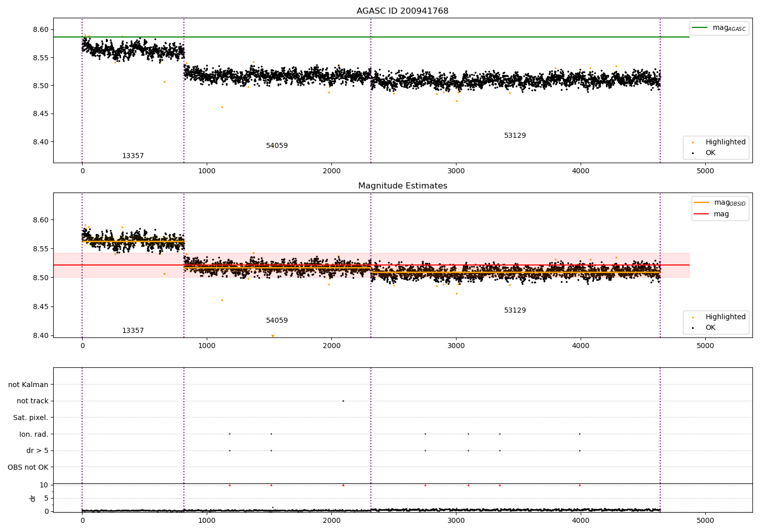Viewport: 760px width, 532px height.
Task: Click the "not Kalman" axis label
Action: [x=28, y=385]
